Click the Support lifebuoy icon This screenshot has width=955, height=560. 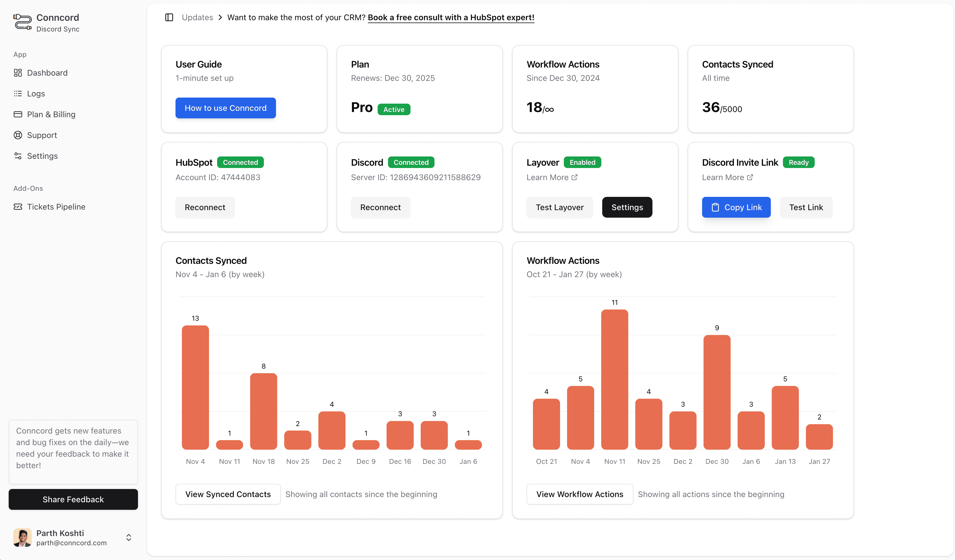point(18,135)
